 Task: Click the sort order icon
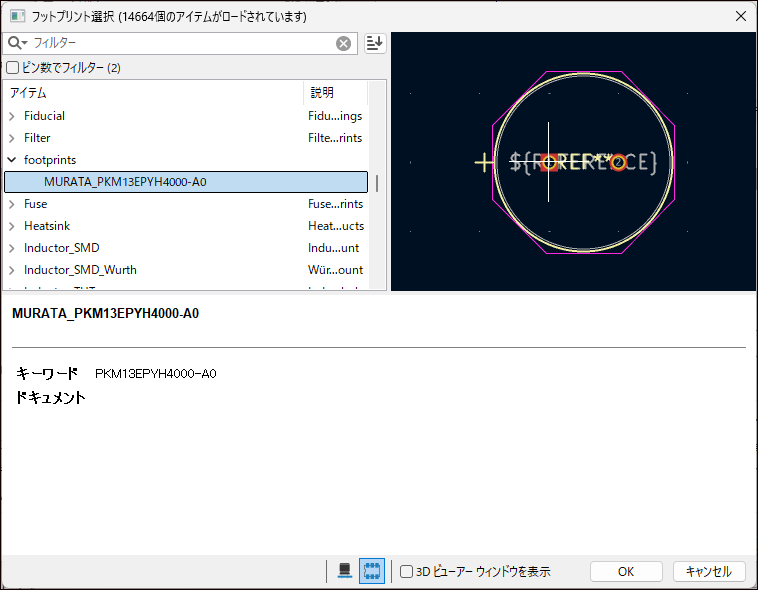375,43
